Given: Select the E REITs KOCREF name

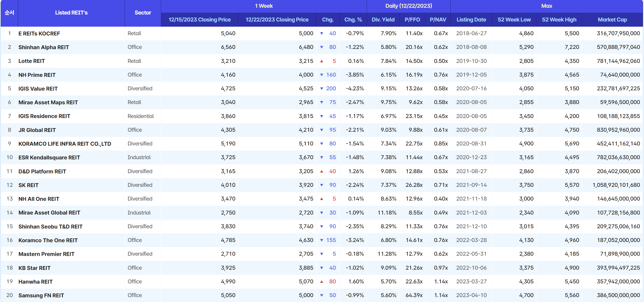Looking at the screenshot, I should coord(39,33).
